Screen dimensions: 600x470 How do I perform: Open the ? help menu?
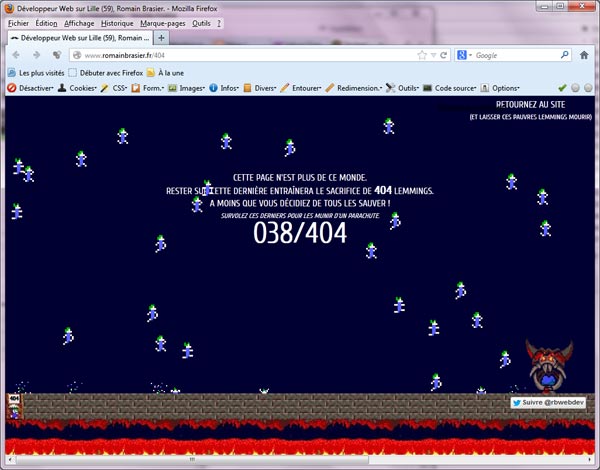219,23
